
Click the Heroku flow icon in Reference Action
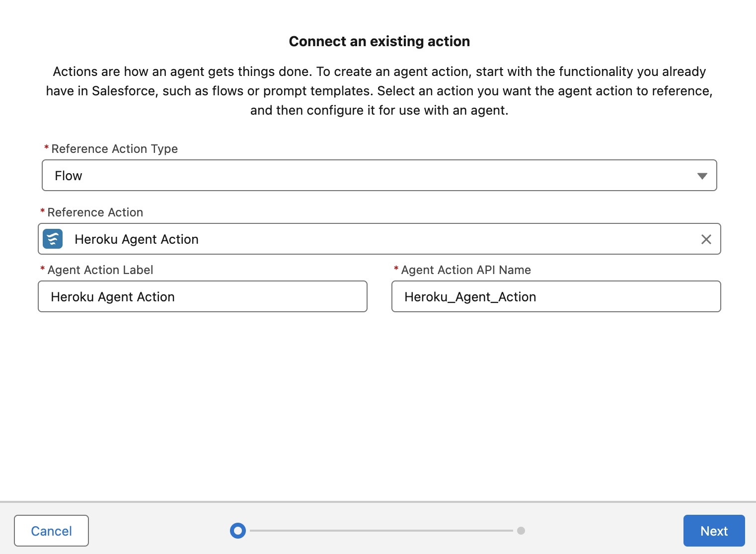tap(53, 239)
